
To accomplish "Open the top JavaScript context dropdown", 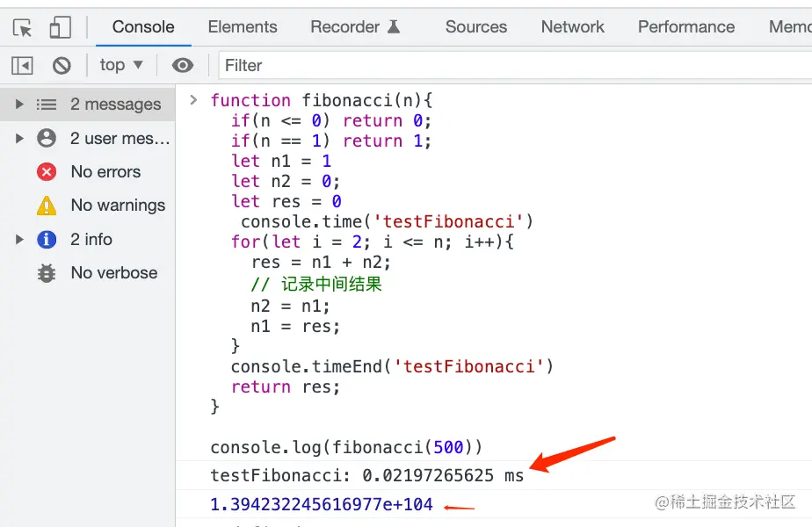I will [x=121, y=65].
